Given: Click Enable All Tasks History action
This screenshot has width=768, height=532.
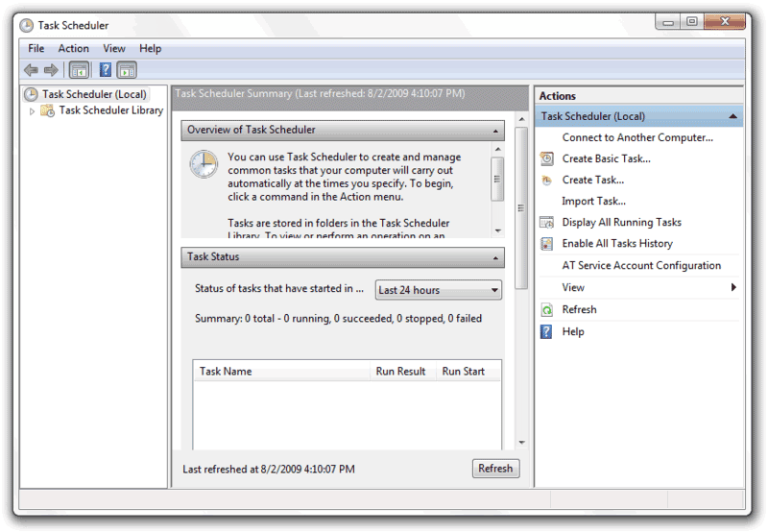Looking at the screenshot, I should coord(617,244).
